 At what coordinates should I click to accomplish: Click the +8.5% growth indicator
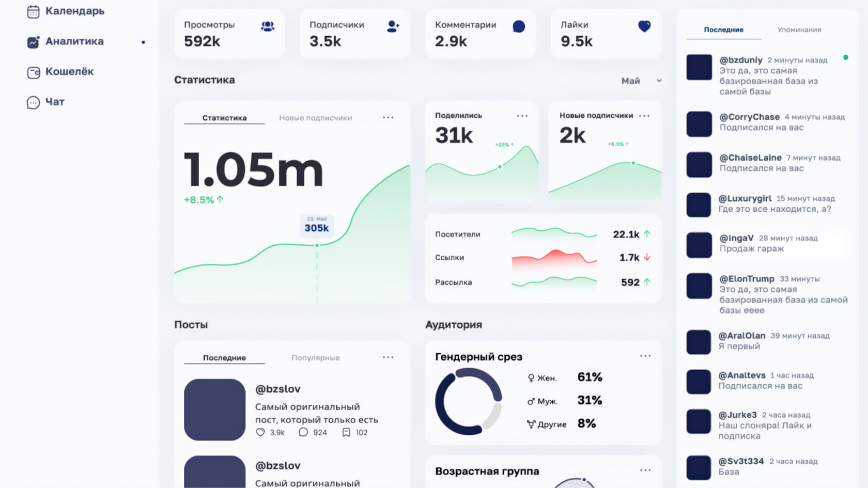click(x=204, y=200)
